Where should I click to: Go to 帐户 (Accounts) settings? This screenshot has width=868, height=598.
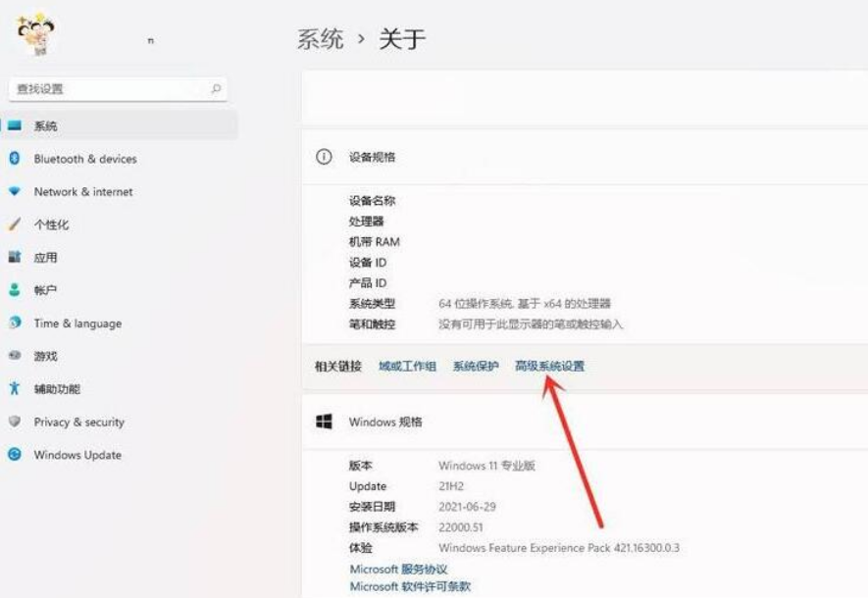coord(44,290)
